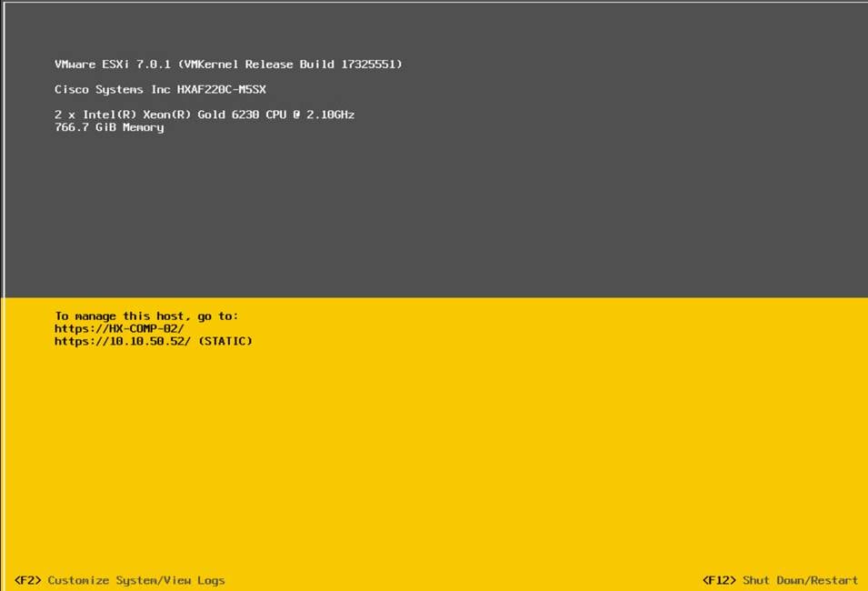
Task: Click 'To manage this host, go to:' text
Action: [x=146, y=316]
